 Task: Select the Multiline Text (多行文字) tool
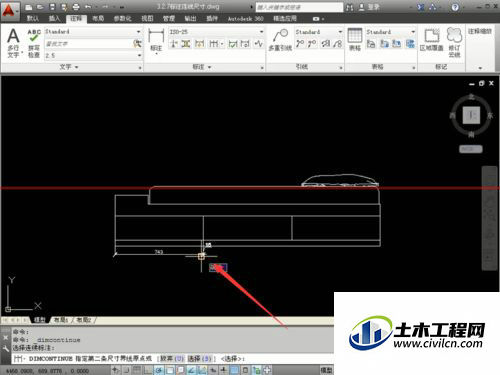pos(13,43)
